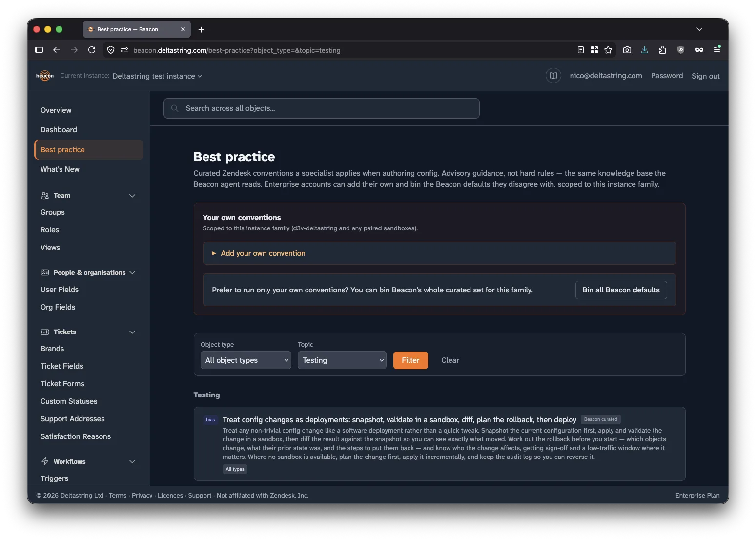756x540 pixels.
Task: Click the QR grid icon in address bar
Action: point(594,50)
